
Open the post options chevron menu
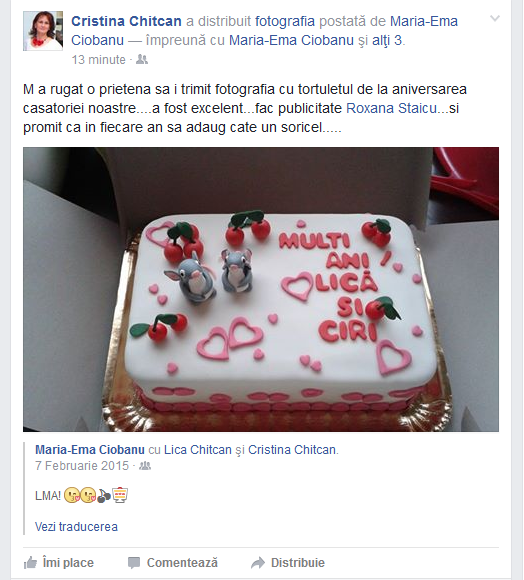click(x=495, y=18)
